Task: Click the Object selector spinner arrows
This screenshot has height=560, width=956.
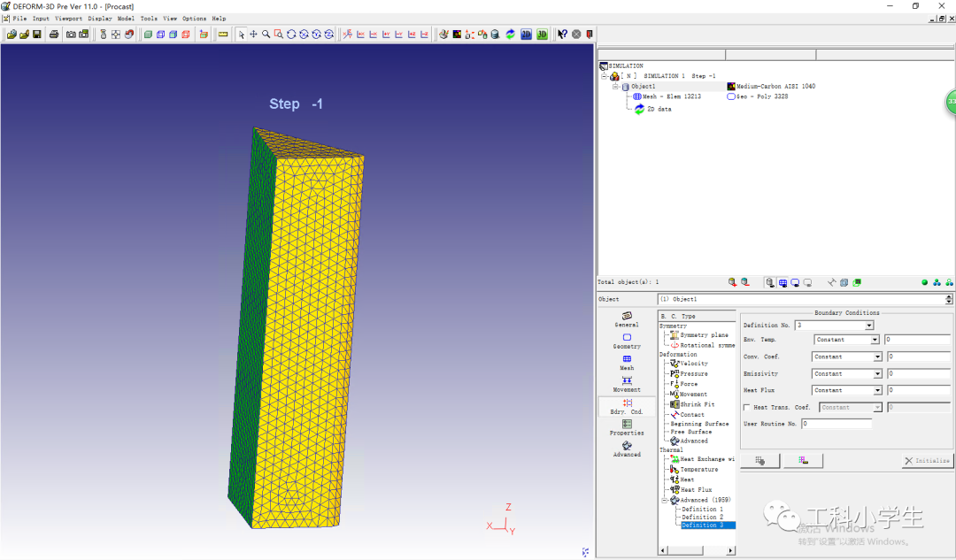Action: coord(949,299)
